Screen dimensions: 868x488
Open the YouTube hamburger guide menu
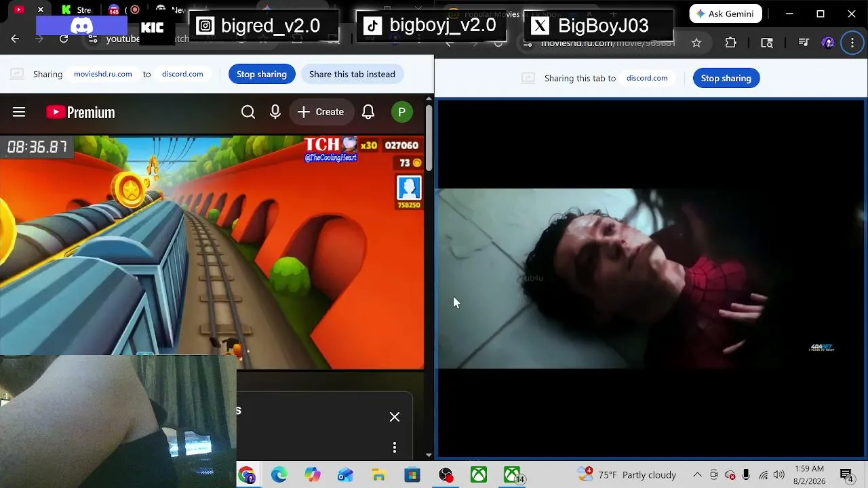pos(19,112)
